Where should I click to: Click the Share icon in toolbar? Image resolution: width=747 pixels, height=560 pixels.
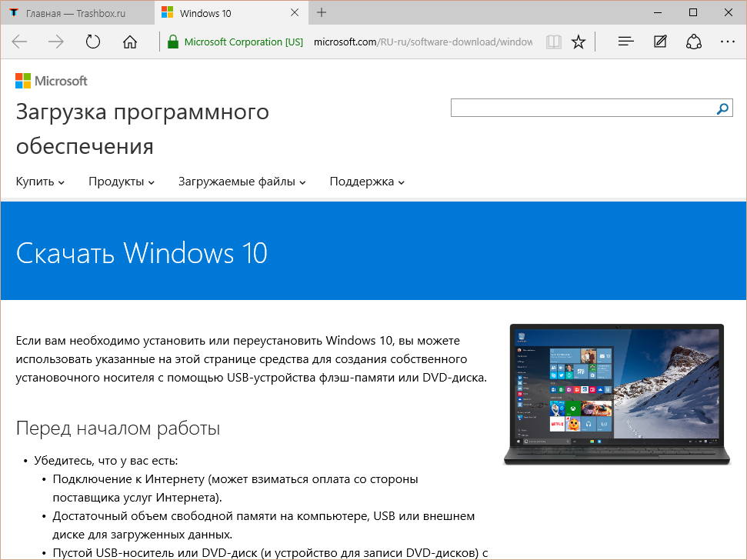(x=694, y=42)
